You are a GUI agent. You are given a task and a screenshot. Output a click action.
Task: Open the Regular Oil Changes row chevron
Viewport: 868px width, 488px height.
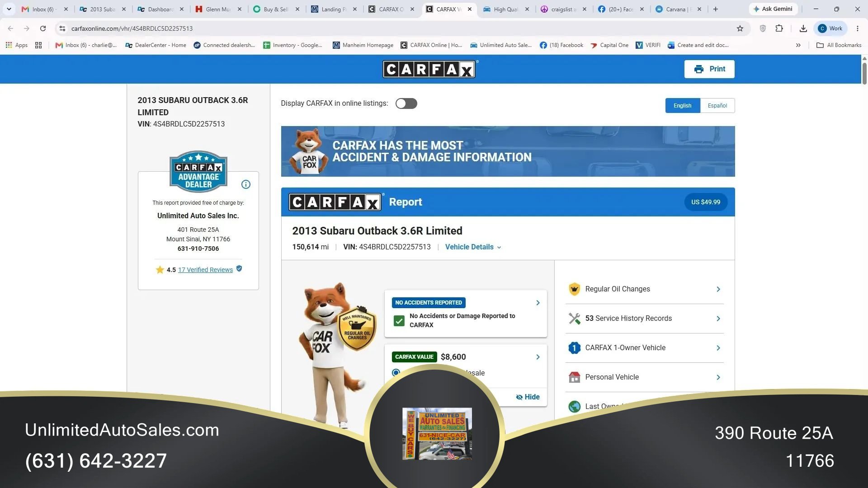click(x=718, y=289)
